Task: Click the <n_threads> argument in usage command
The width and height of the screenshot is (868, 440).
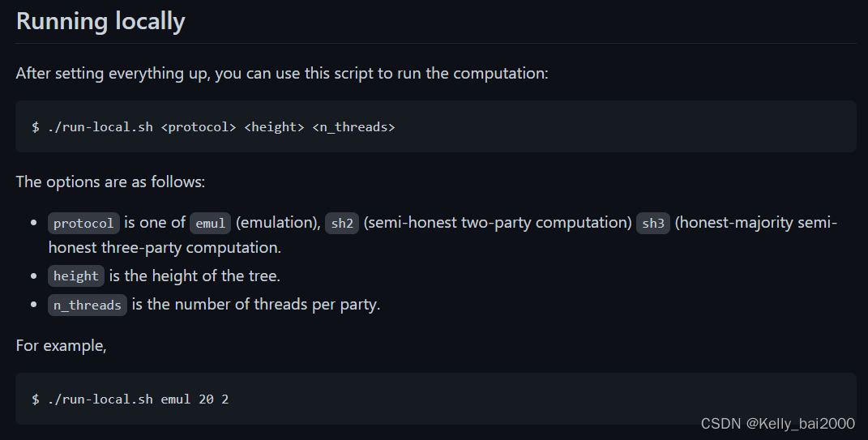Action: pos(353,127)
